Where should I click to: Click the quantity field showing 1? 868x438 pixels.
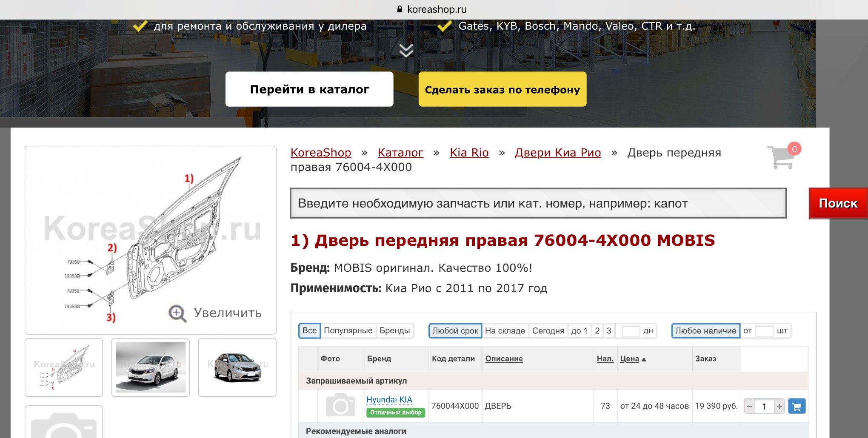pyautogui.click(x=764, y=407)
